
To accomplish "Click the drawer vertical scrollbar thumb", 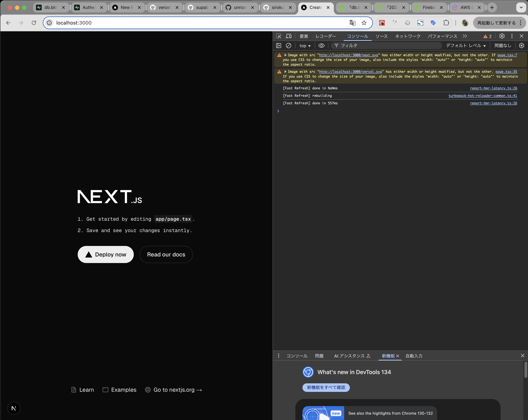I will coord(526,370).
